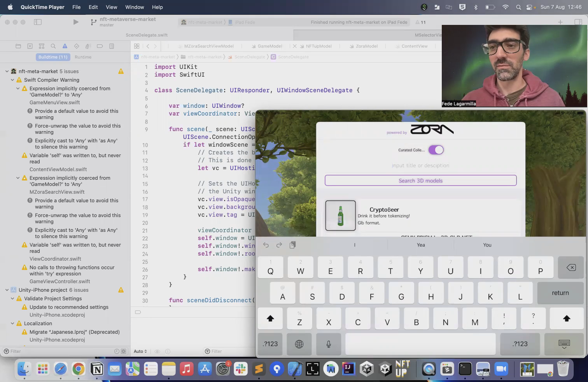Toggle the Xcode right inspector panel
Viewport: 588px width, 382px height.
[x=578, y=22]
